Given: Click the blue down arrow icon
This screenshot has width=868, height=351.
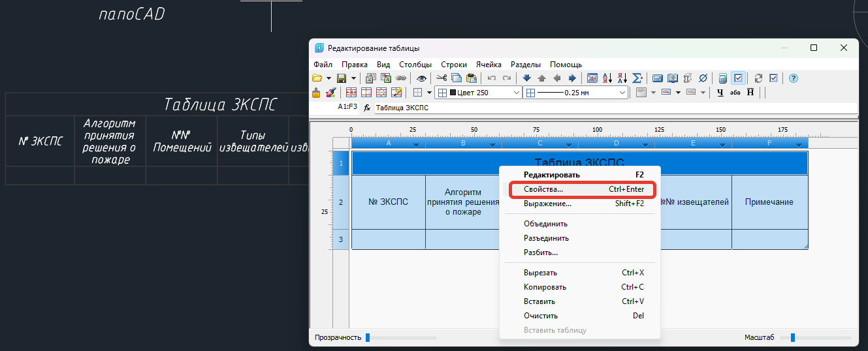Looking at the screenshot, I should tap(527, 78).
